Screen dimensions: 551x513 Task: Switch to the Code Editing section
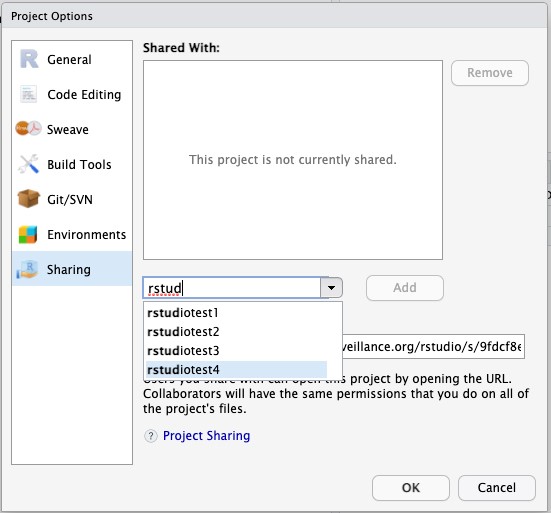click(x=72, y=94)
